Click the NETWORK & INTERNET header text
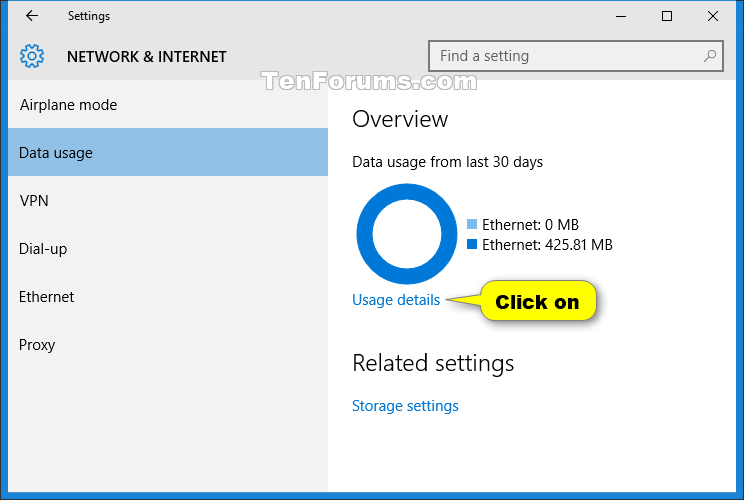This screenshot has height=500, width=744. pos(147,57)
